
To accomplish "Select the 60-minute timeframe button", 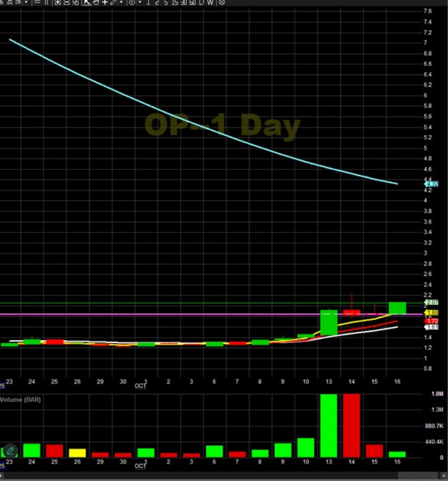I will pyautogui.click(x=193, y=2).
